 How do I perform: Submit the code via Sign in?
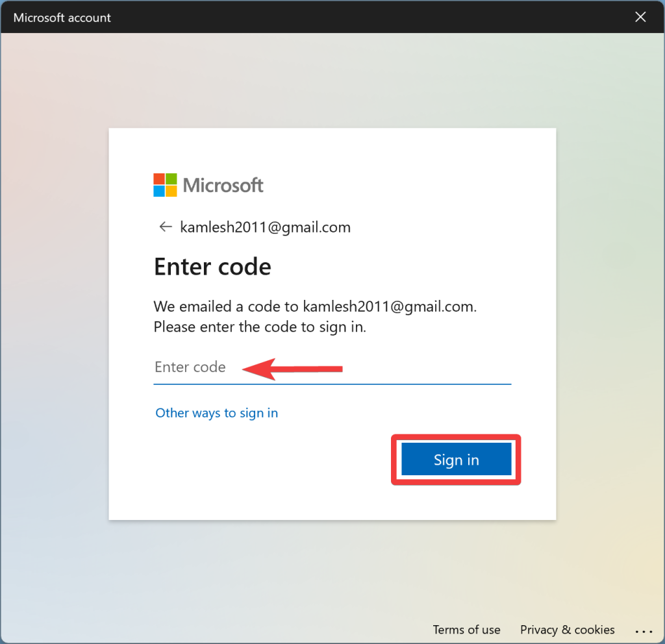(455, 459)
